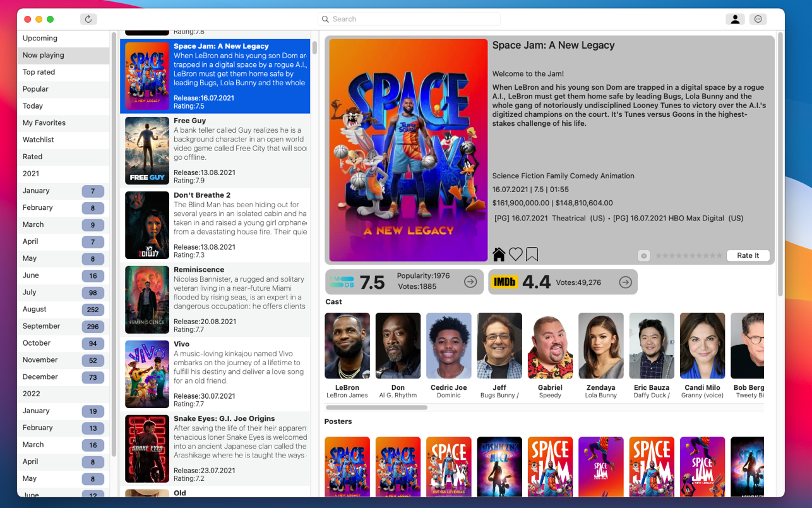This screenshot has width=812, height=508.
Task: Clear the rating with the small circle icon
Action: click(x=643, y=256)
